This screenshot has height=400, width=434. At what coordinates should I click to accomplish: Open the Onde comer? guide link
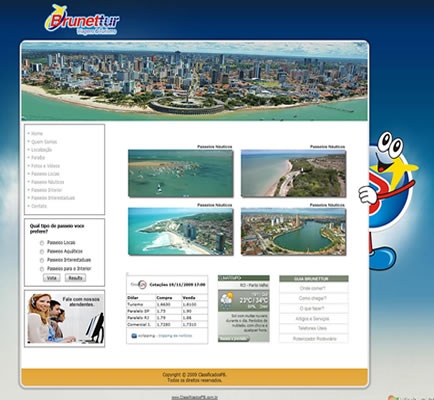pos(313,288)
